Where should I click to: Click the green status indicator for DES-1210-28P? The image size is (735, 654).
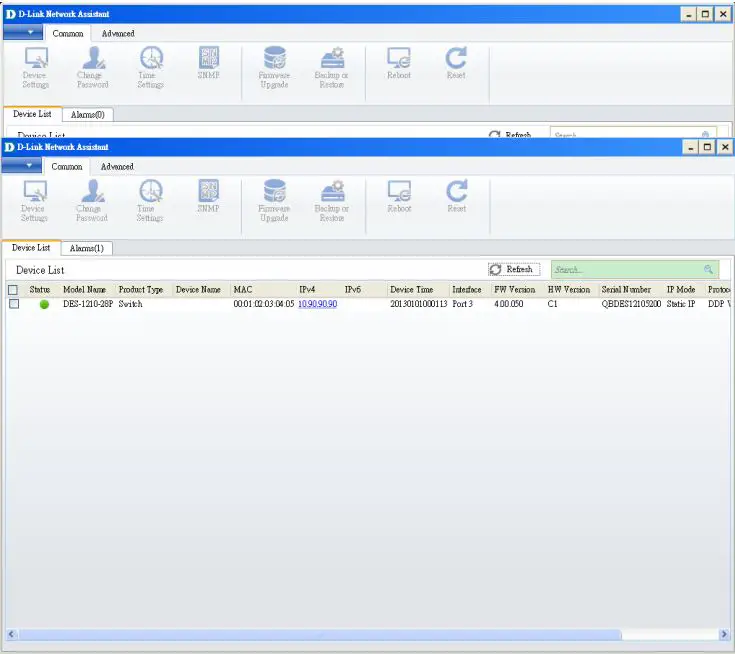pos(45,304)
